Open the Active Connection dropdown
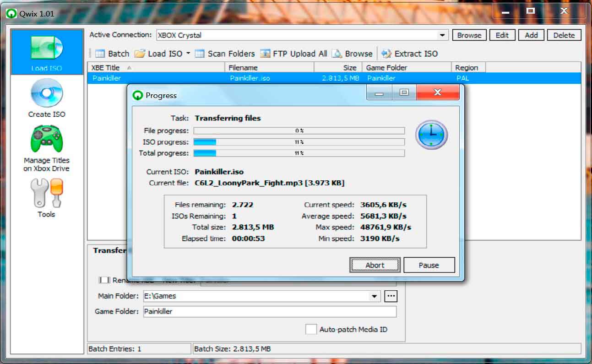This screenshot has width=592, height=364. pyautogui.click(x=442, y=35)
